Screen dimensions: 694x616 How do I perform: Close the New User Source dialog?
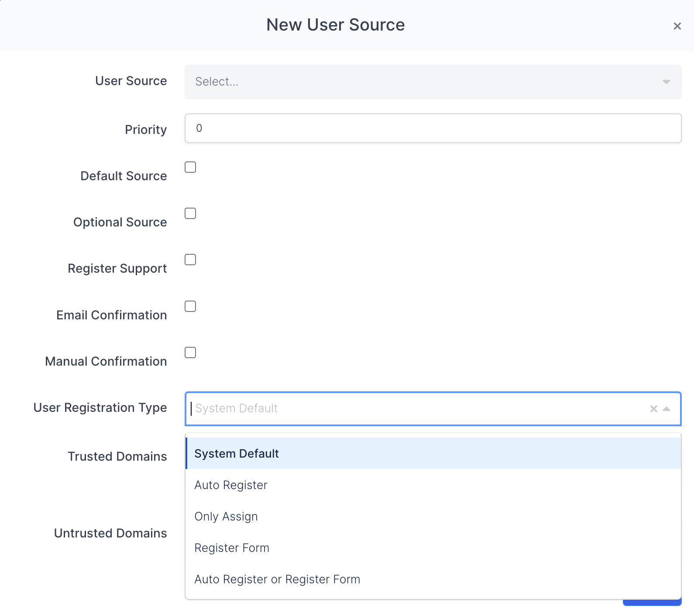click(x=677, y=26)
